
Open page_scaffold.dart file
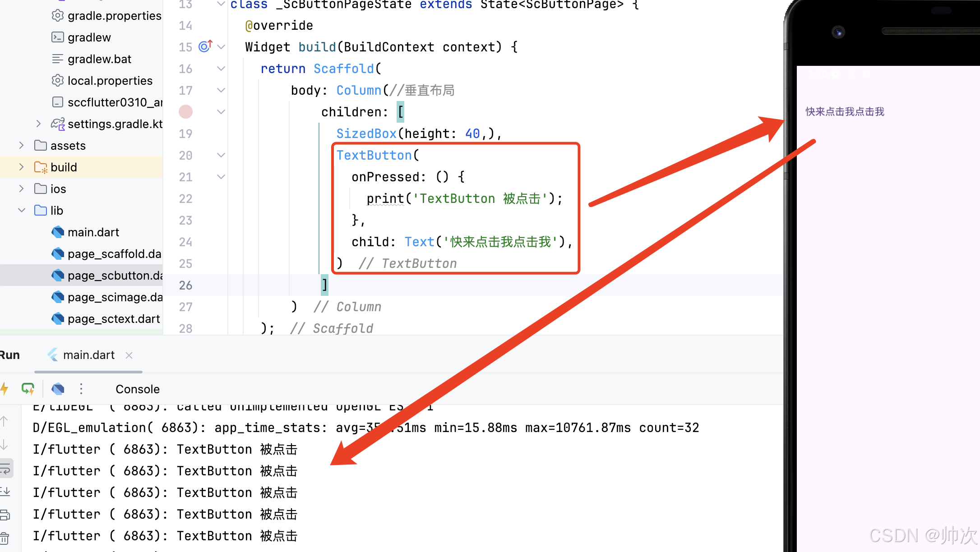[x=107, y=254]
